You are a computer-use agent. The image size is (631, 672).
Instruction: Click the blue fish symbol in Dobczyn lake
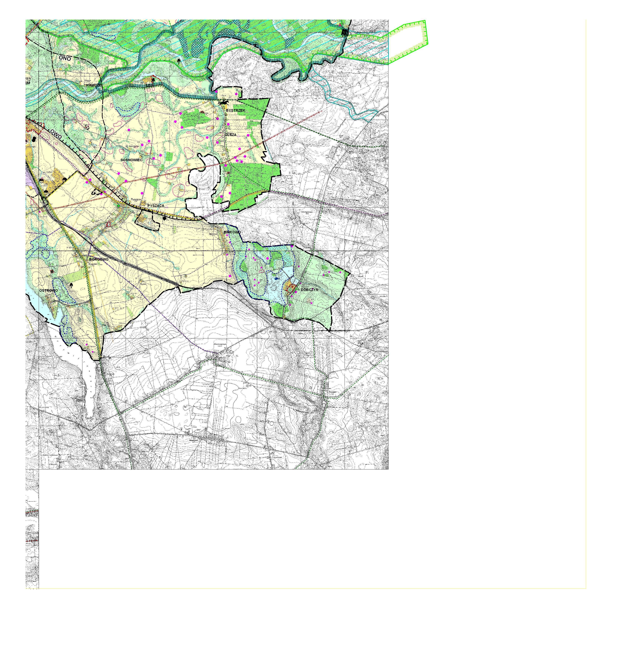point(276,279)
